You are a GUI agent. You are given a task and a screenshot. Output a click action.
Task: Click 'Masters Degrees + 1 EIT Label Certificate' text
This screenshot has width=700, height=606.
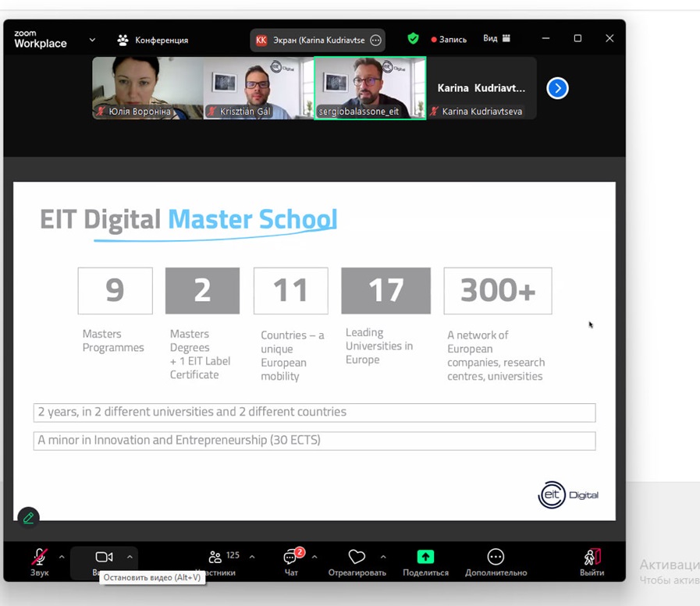[200, 354]
